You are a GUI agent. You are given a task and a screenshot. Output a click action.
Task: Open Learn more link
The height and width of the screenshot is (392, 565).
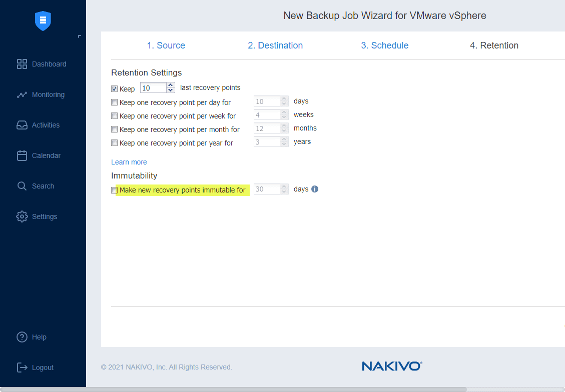pos(129,162)
